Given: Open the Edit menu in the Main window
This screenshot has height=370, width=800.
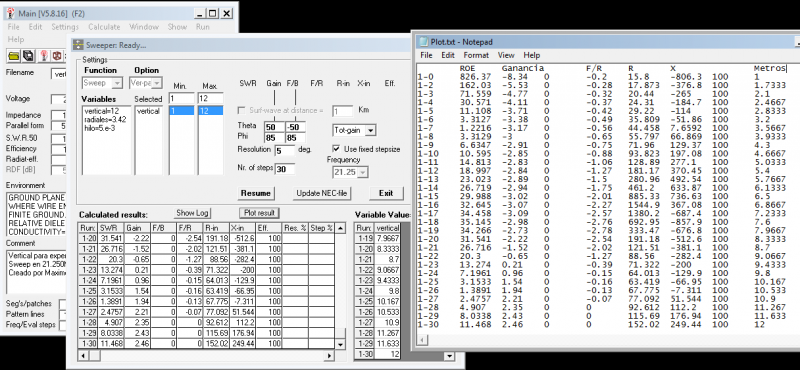Looking at the screenshot, I should pos(35,27).
